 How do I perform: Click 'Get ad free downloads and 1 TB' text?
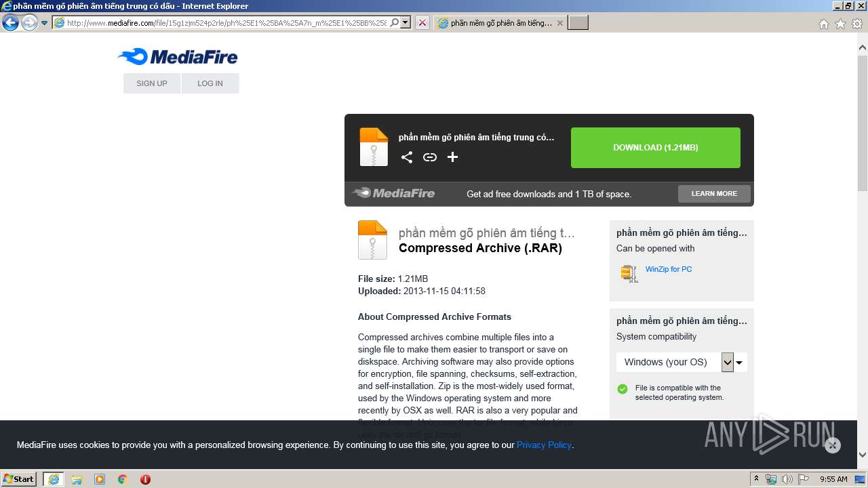coord(549,194)
